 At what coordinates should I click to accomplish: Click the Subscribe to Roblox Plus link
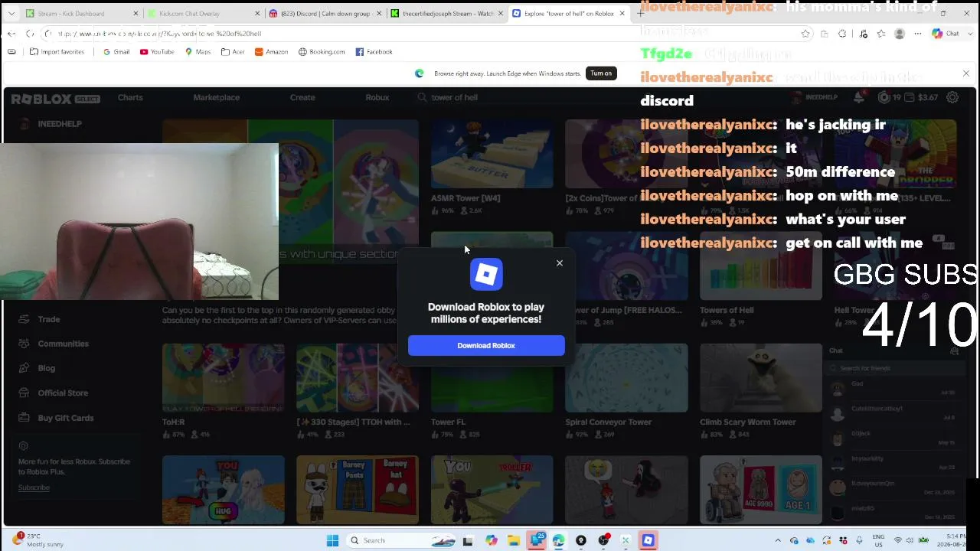pyautogui.click(x=34, y=487)
